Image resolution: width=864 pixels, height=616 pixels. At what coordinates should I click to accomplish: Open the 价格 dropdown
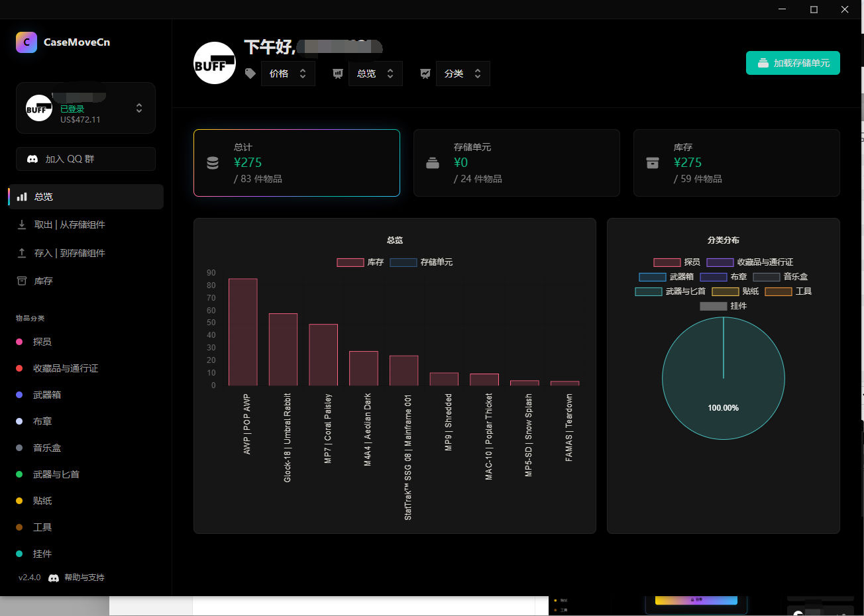pyautogui.click(x=288, y=74)
